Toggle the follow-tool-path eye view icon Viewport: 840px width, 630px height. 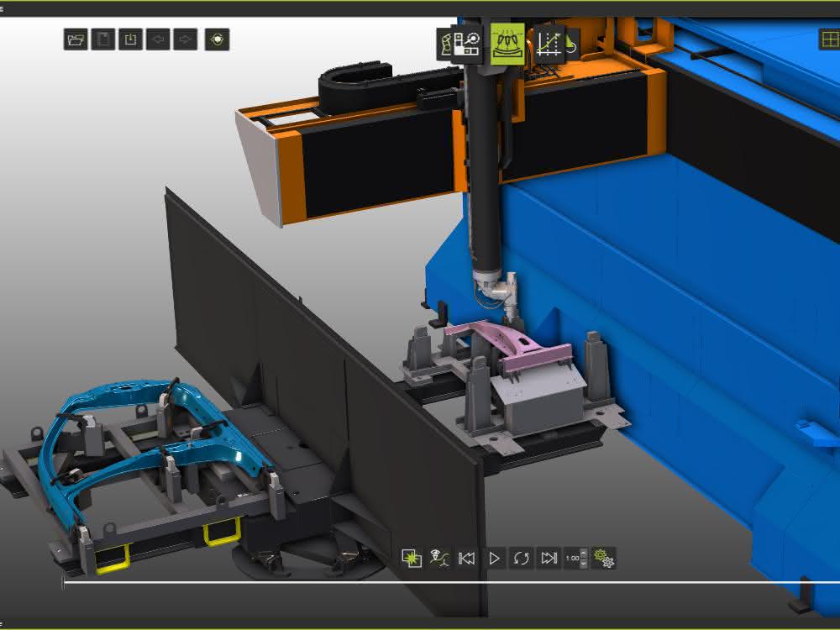439,559
